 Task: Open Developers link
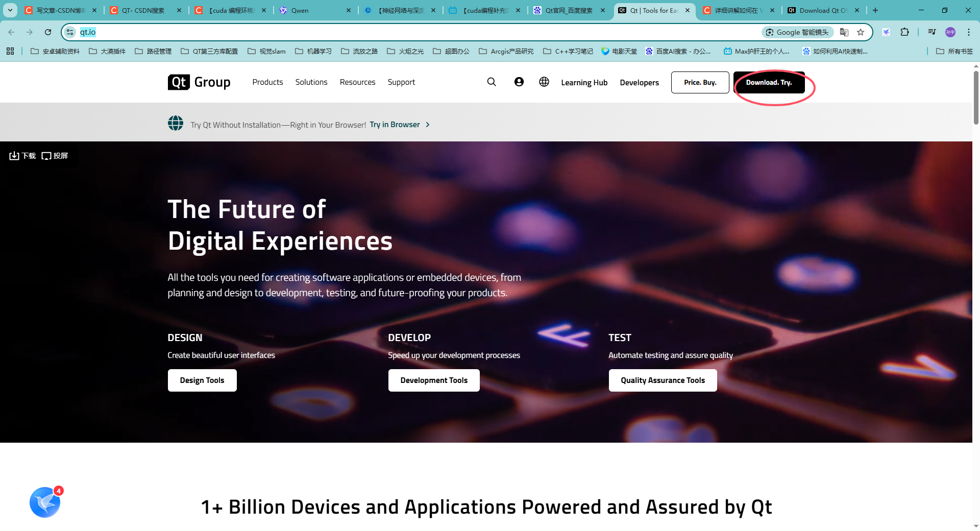click(639, 83)
